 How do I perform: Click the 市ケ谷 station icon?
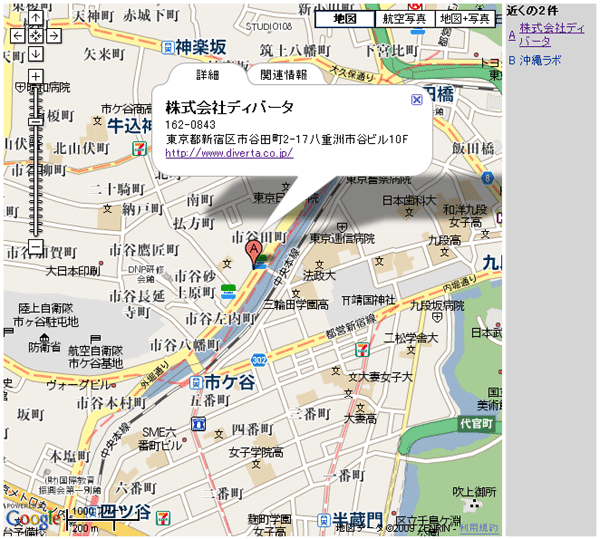[196, 382]
